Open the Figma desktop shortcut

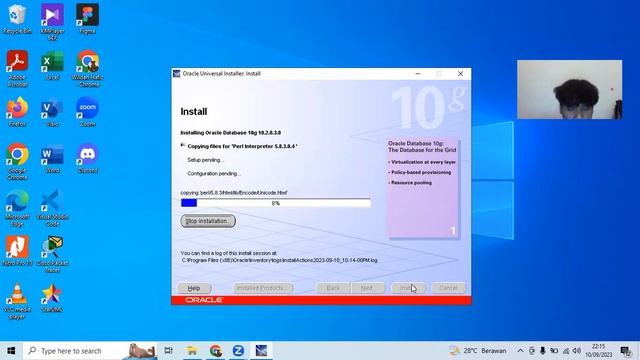point(87,19)
